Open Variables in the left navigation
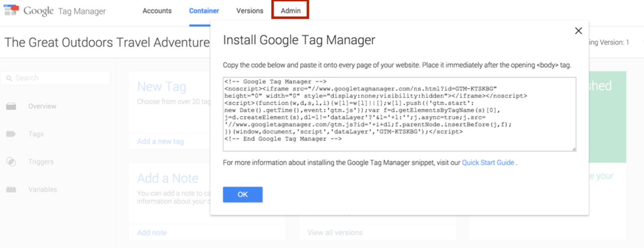This screenshot has width=644, height=248. pyautogui.click(x=43, y=189)
